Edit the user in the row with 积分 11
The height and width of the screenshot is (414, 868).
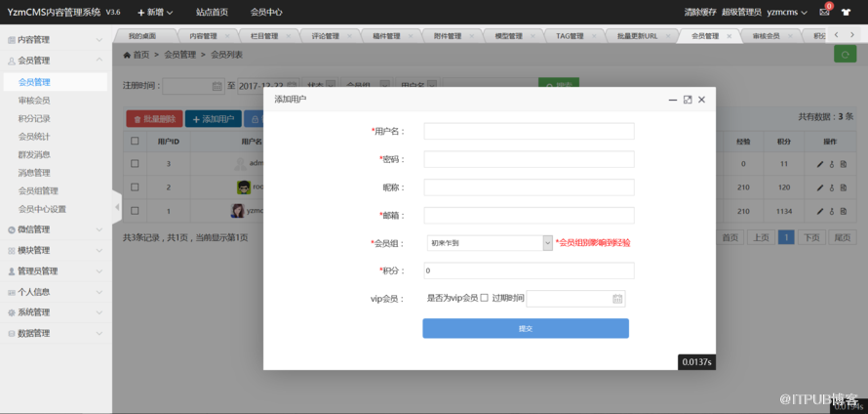tap(820, 164)
